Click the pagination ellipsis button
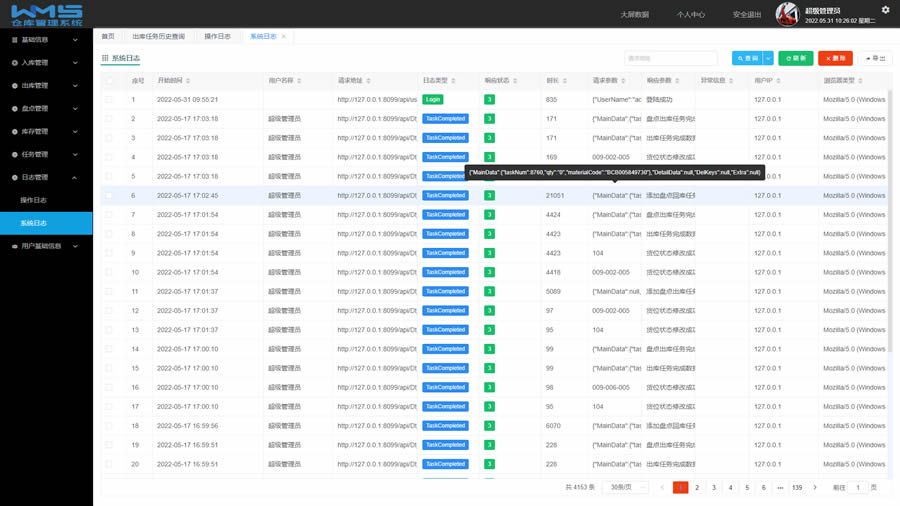This screenshot has width=900, height=506. tap(780, 487)
